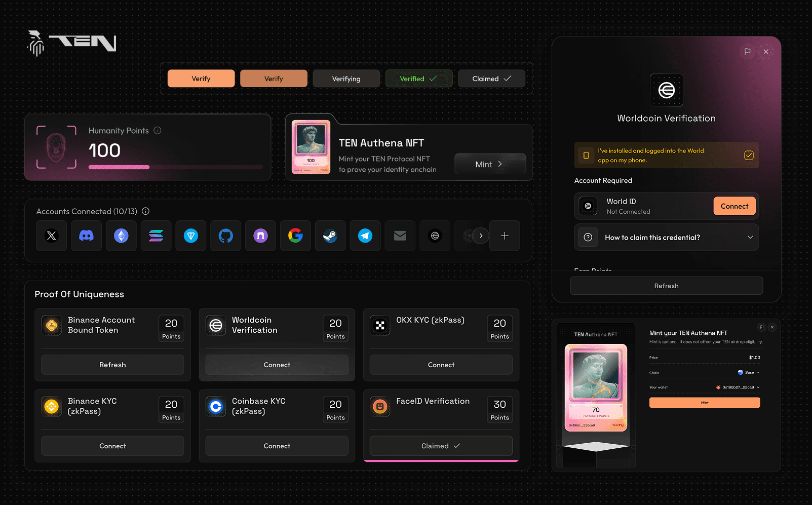This screenshot has height=505, width=812.
Task: Click the World ID icon in Account Required
Action: coord(588,206)
